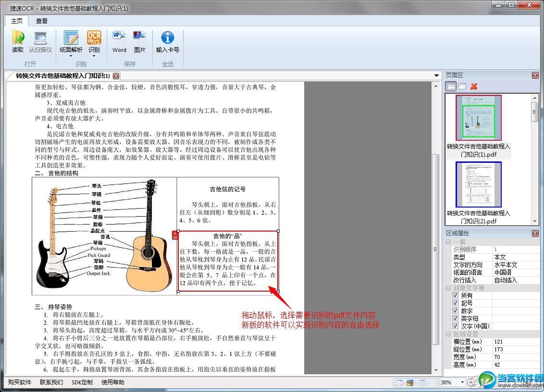Open the document tab list dropdown arrow
The image size is (544, 392).
[x=436, y=76]
